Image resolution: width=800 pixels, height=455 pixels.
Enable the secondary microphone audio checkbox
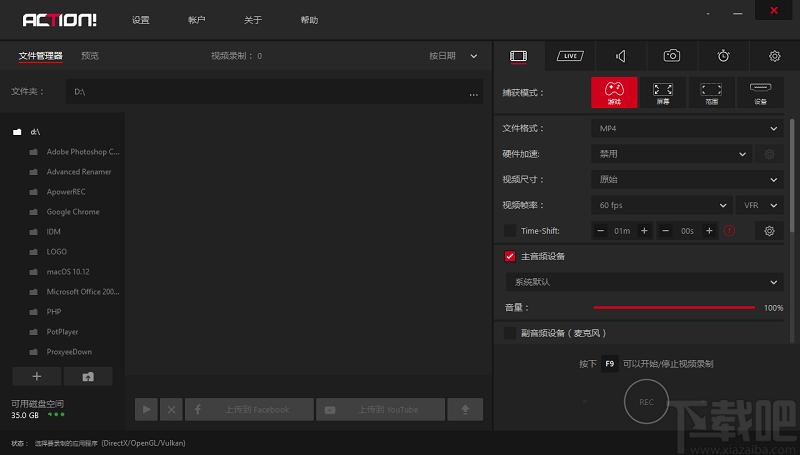click(510, 333)
